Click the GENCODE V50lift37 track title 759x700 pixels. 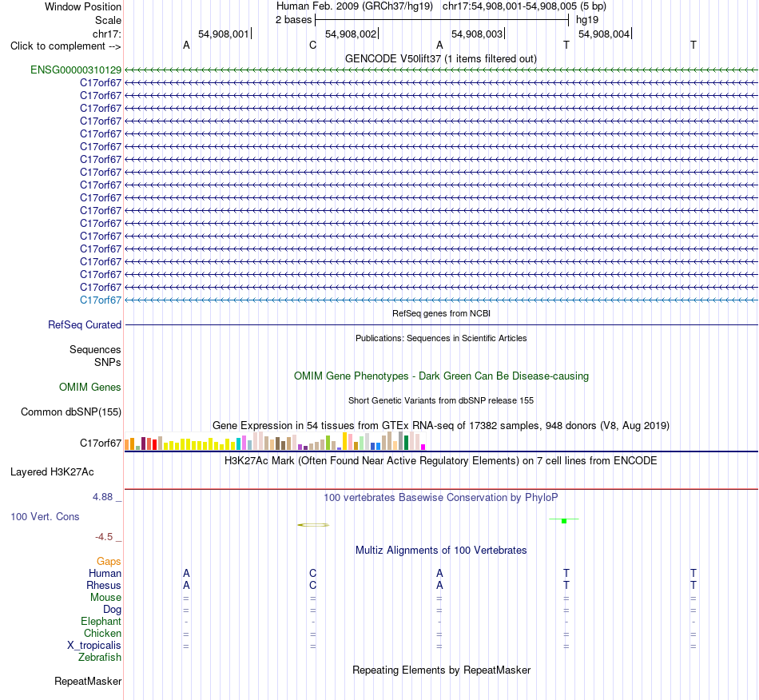441,58
